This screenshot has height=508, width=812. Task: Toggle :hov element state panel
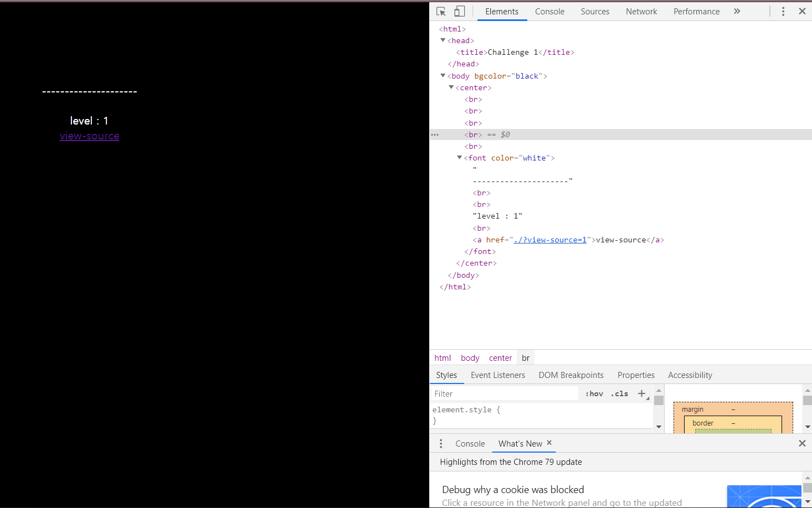(594, 393)
